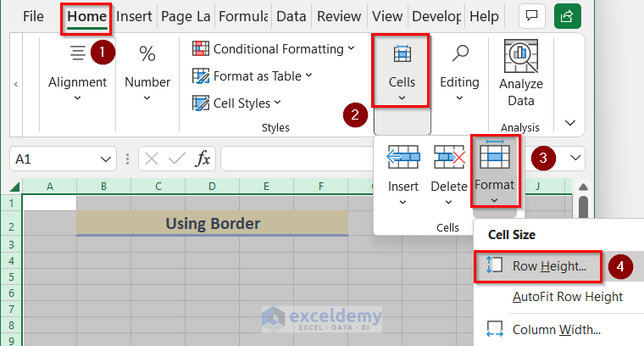This screenshot has height=346, width=644.
Task: Open the Developer tab
Action: (x=436, y=16)
